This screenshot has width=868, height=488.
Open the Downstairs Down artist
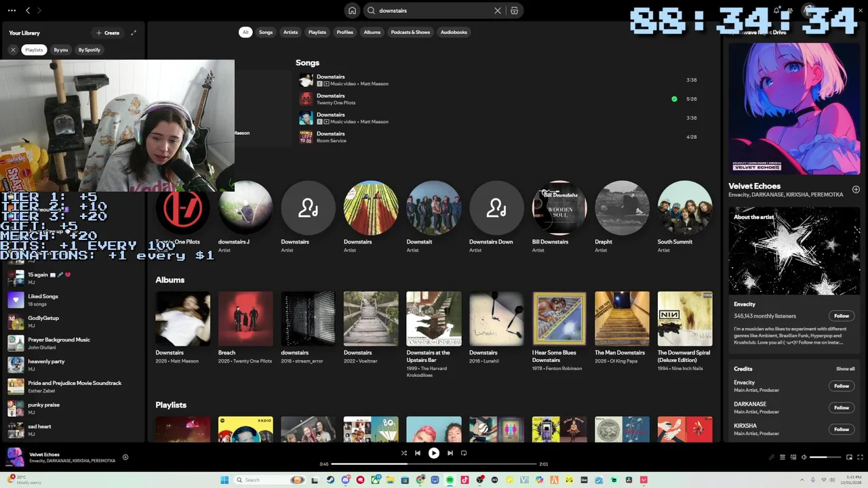tap(496, 217)
